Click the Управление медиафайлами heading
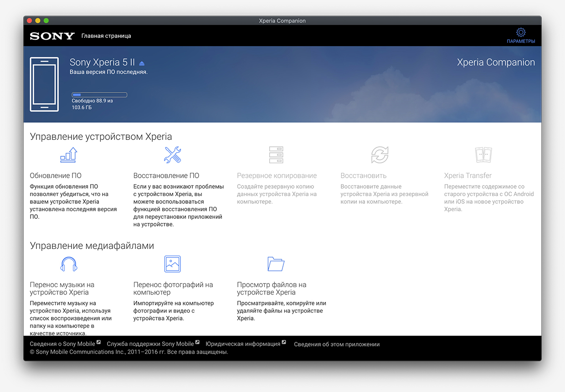The height and width of the screenshot is (392, 565). [x=92, y=246]
